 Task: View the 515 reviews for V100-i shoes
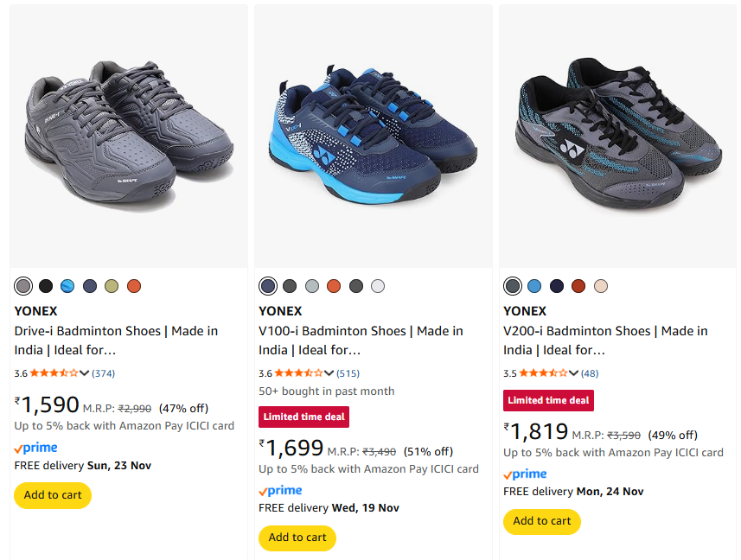pos(348,373)
